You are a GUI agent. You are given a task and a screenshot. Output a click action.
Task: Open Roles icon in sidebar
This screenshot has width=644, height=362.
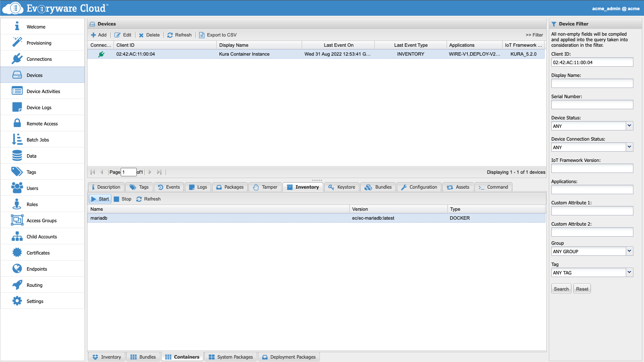pos(17,204)
